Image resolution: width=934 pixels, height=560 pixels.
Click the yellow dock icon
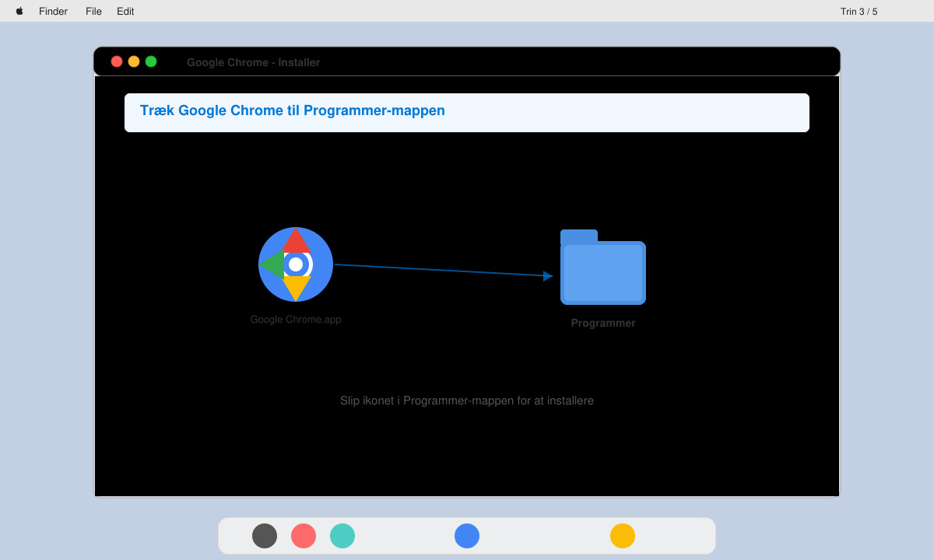(x=623, y=536)
